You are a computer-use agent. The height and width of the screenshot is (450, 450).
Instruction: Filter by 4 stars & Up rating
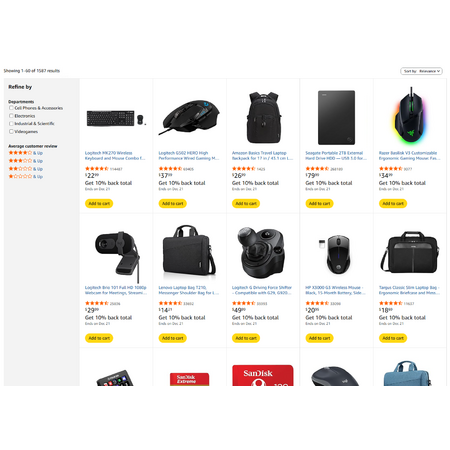(26, 153)
